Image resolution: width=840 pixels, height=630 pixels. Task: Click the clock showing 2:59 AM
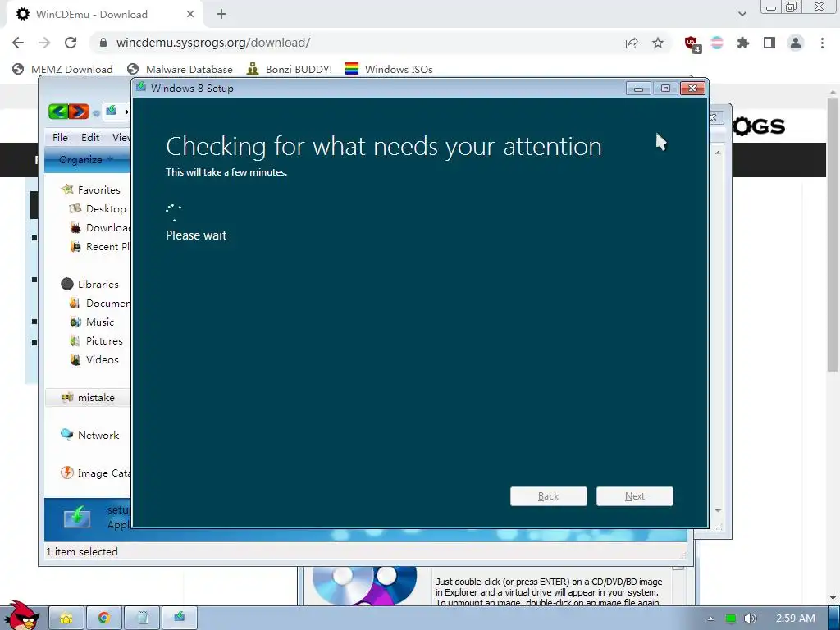795,619
